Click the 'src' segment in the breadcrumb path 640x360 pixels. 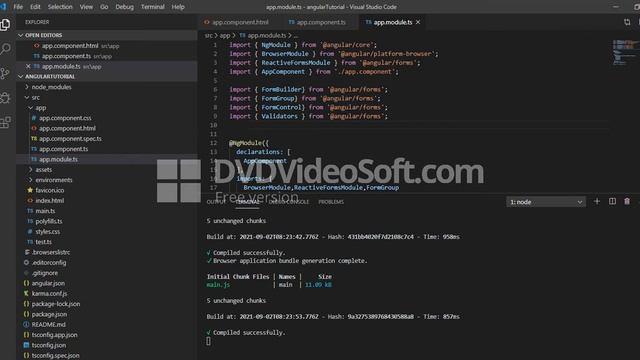[x=209, y=36]
